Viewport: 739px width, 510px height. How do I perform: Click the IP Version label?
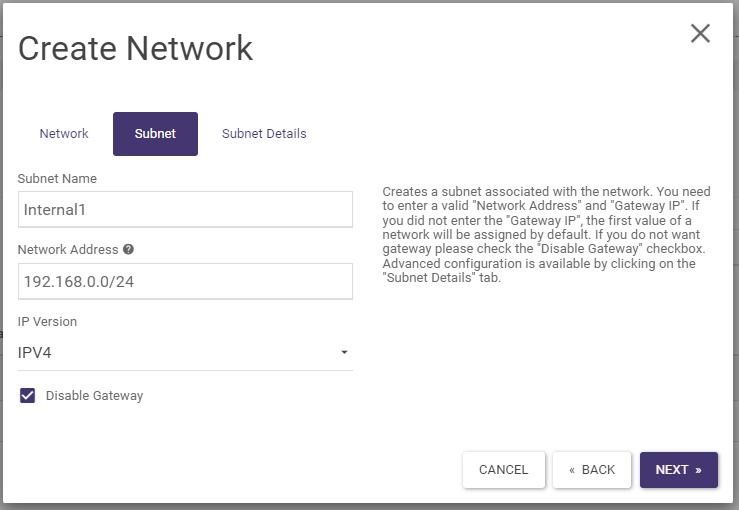(x=47, y=322)
